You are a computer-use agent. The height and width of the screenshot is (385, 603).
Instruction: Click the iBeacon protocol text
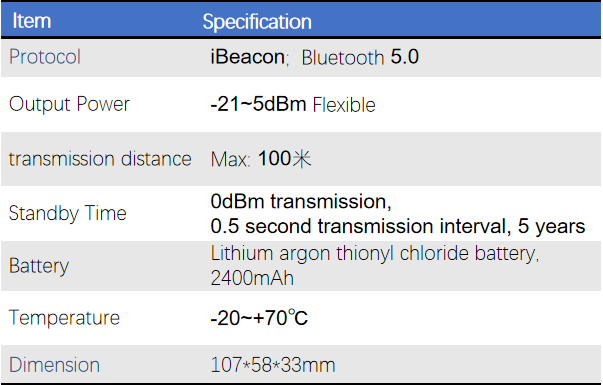click(x=247, y=57)
